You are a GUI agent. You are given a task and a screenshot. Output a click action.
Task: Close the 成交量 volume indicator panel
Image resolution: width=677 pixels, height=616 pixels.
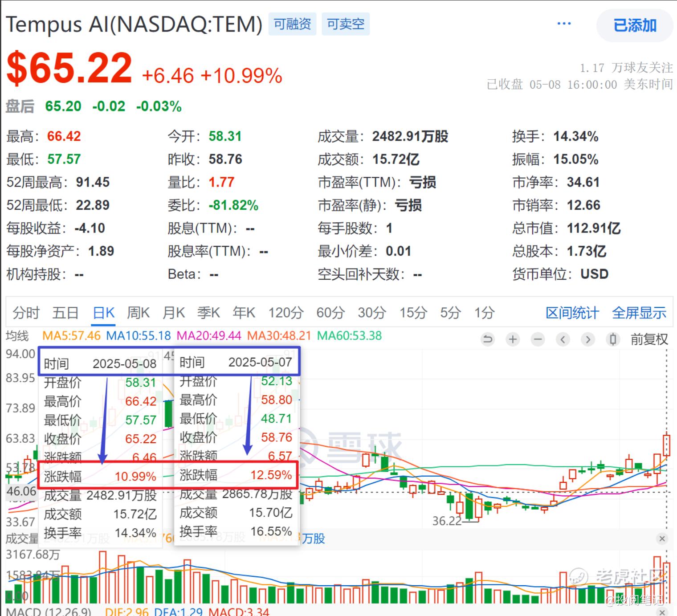(x=662, y=539)
